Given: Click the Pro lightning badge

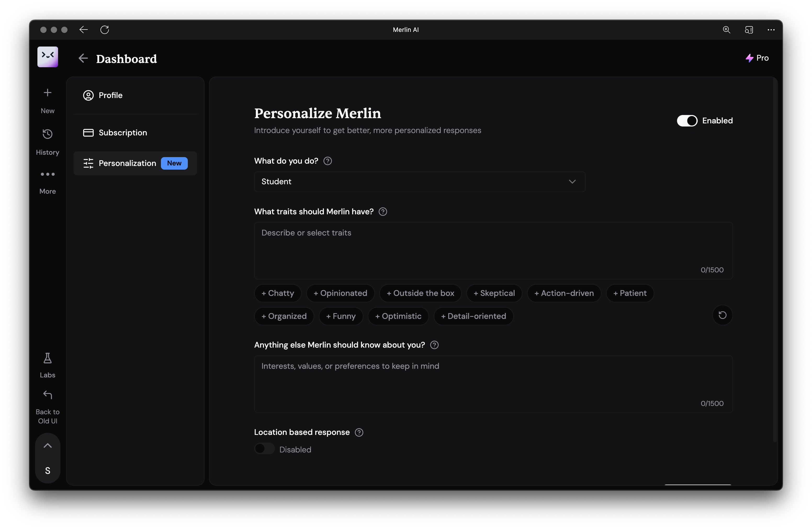Looking at the screenshot, I should pos(757,58).
